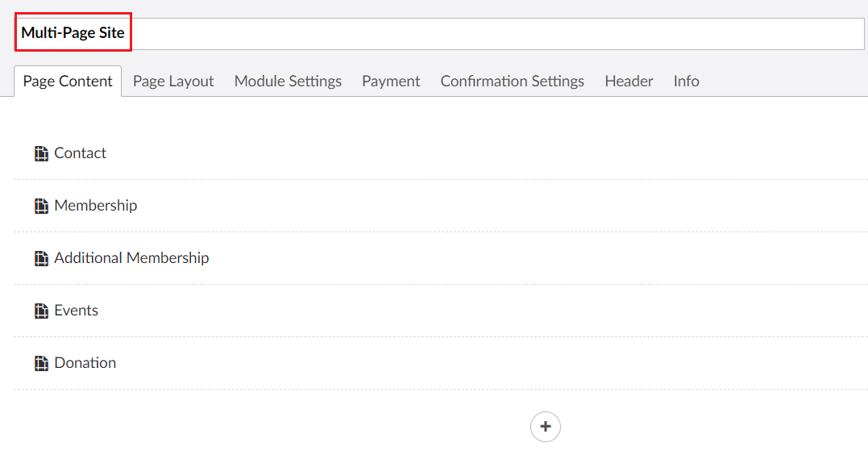This screenshot has height=451, width=868.
Task: Go to the Module Settings tab
Action: (x=288, y=81)
